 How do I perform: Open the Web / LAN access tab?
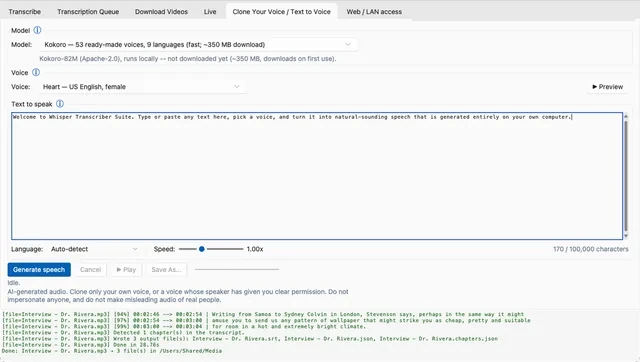coord(374,12)
